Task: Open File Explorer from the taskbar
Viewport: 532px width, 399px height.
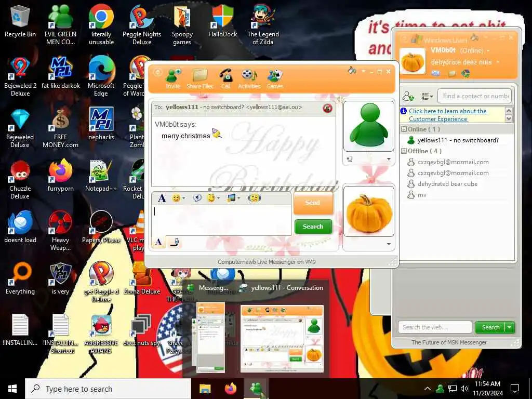Action: click(x=205, y=389)
